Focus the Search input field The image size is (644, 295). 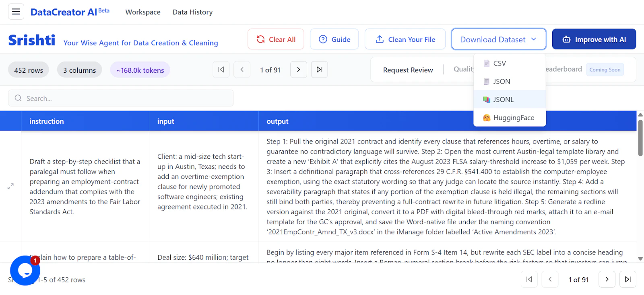tap(121, 98)
